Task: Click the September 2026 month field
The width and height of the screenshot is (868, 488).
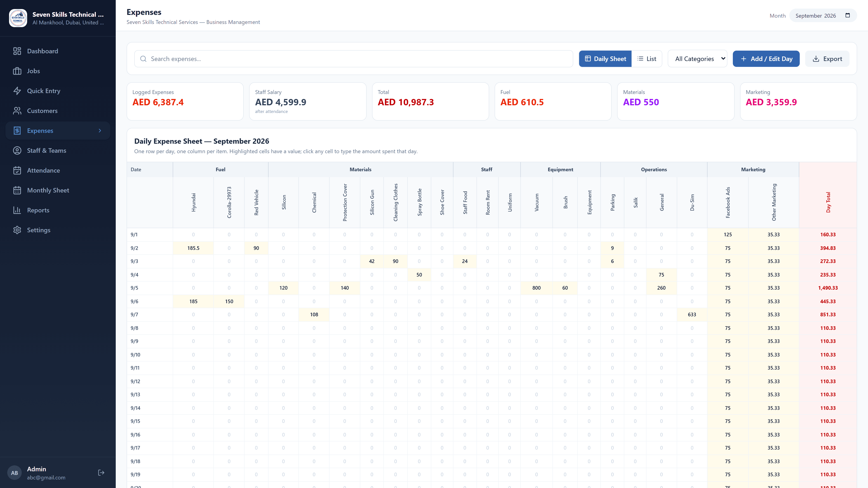Action: click(x=823, y=16)
